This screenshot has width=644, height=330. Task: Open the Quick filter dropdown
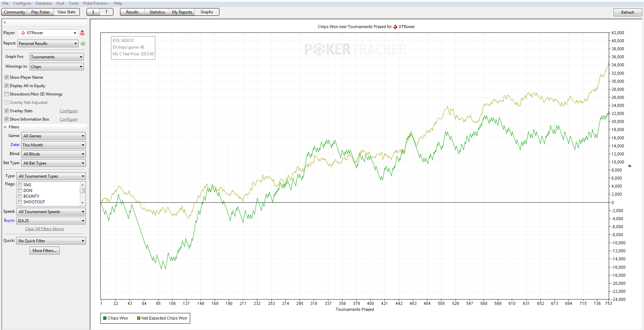51,241
